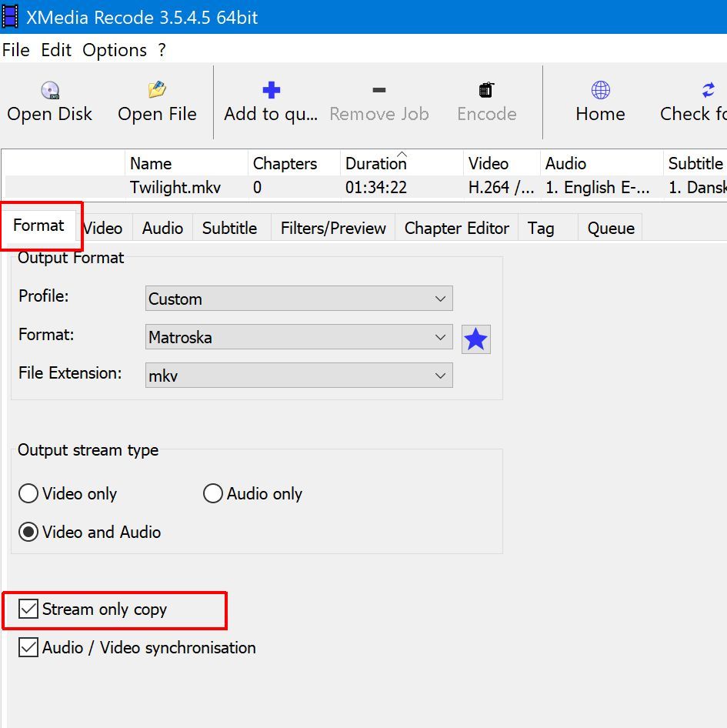Click the XMedia Recode filmstrip app icon
This screenshot has height=728, width=727.
[x=10, y=17]
